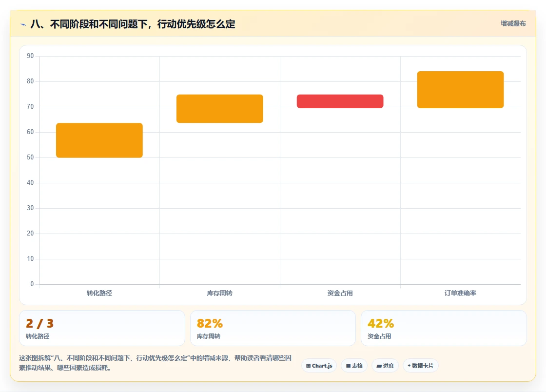Click the square icon in the 表格 tag
Screen dimensions: 546x392
click(x=348, y=366)
